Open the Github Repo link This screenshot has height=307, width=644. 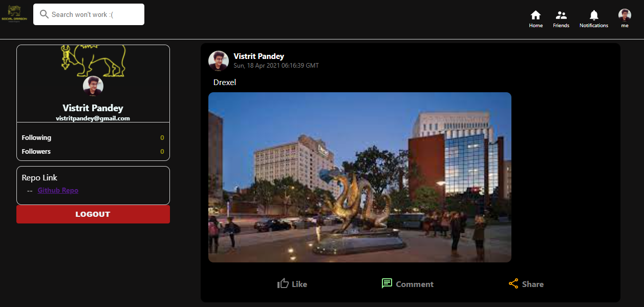tap(58, 190)
